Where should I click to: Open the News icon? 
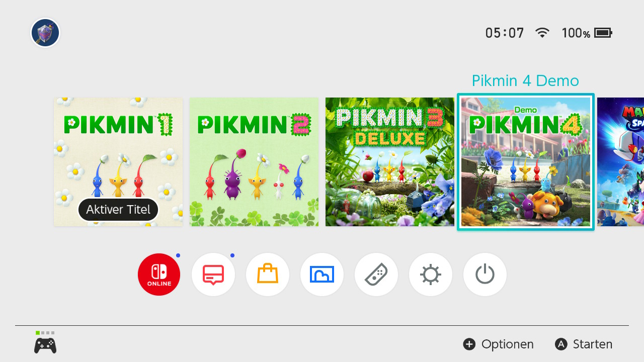coord(213,275)
